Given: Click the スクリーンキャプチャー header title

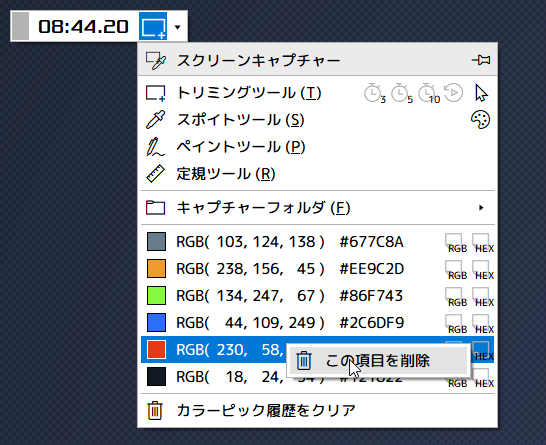Looking at the screenshot, I should pyautogui.click(x=258, y=61).
